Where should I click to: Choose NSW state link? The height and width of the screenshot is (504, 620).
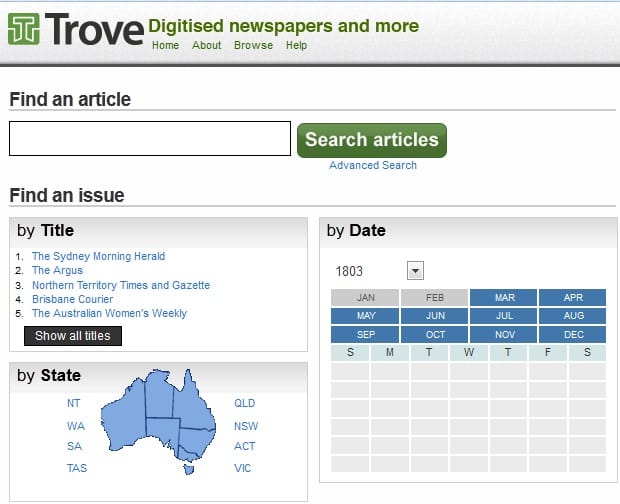coord(246,426)
